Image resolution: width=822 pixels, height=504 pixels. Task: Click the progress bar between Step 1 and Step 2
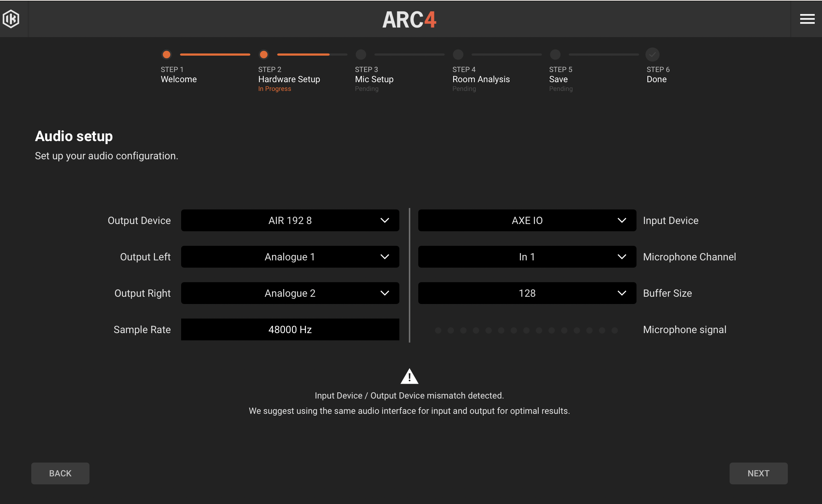(x=215, y=55)
